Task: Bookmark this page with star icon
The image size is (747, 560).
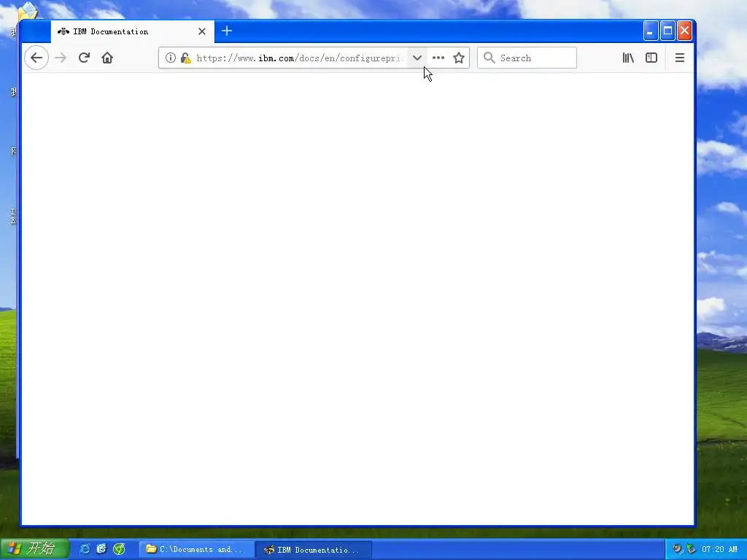Action: tap(459, 58)
